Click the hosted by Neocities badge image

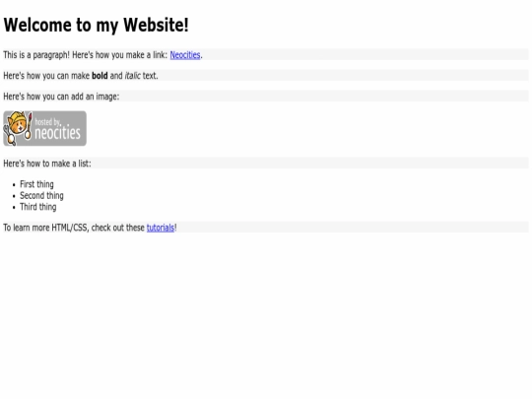[44, 129]
